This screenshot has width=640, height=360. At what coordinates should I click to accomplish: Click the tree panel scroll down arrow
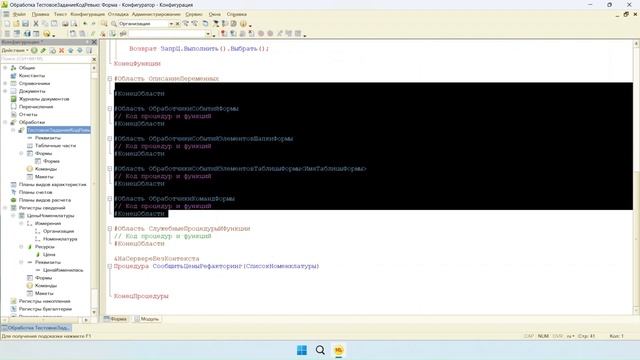pos(94,312)
